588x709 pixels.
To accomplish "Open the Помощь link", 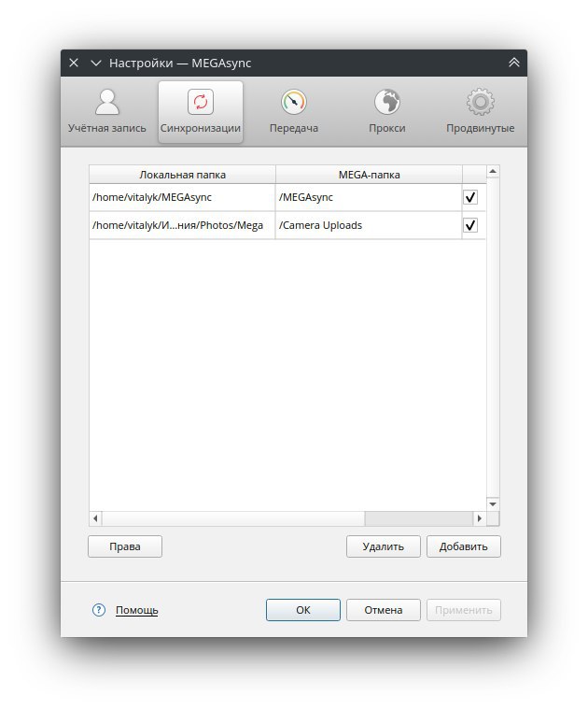I will click(137, 610).
